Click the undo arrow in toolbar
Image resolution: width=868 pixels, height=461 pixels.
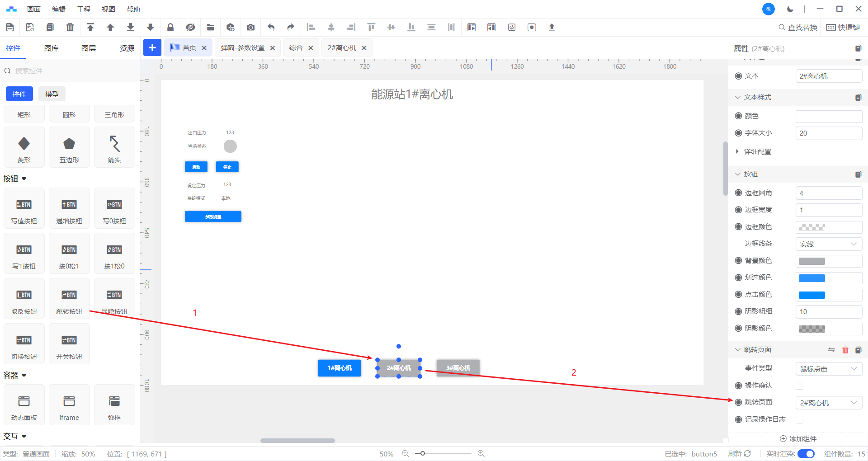pyautogui.click(x=271, y=27)
